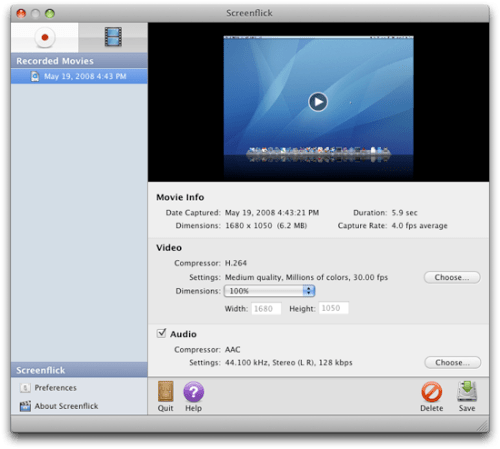Play the recorded movie preview
Screen dimensions: 500x449
(x=318, y=102)
